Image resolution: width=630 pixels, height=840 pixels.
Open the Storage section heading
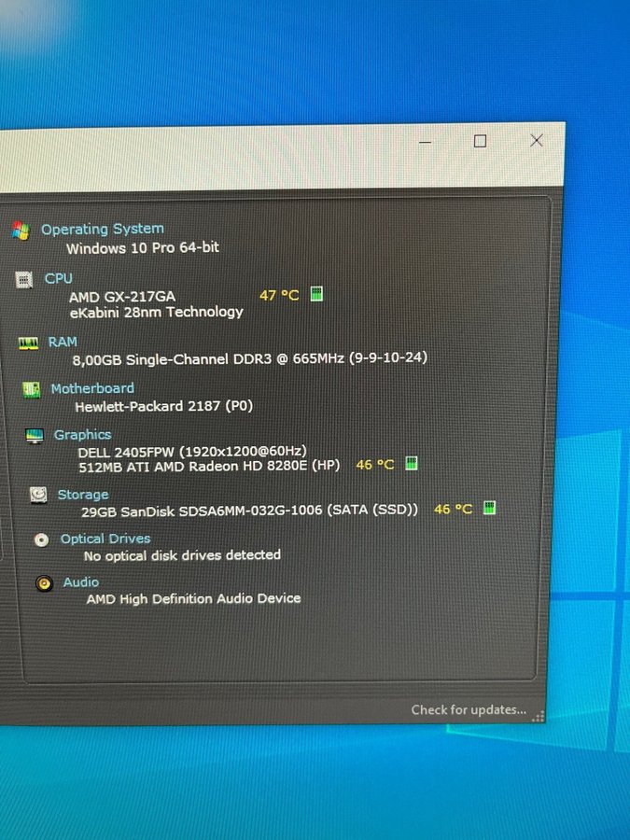pos(83,495)
